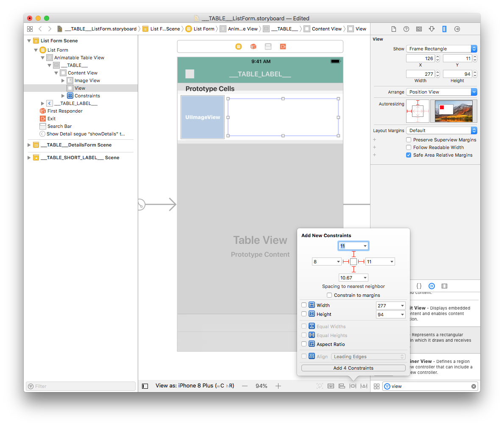Open Arrange Position View dropdown
Screen dimensions: 504x426
coord(442,92)
